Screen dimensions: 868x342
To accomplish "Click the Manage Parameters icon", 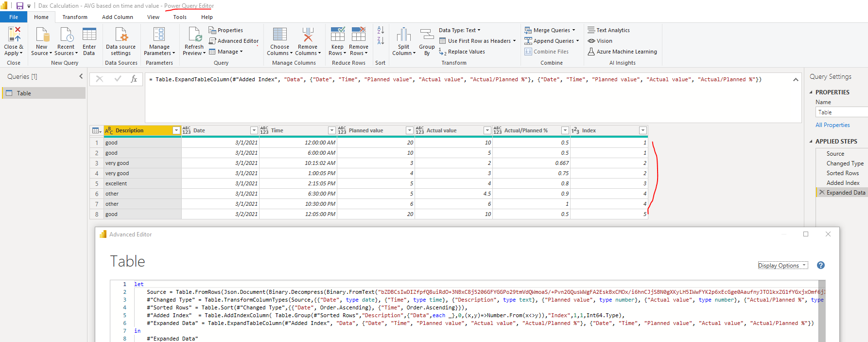I will [x=159, y=35].
